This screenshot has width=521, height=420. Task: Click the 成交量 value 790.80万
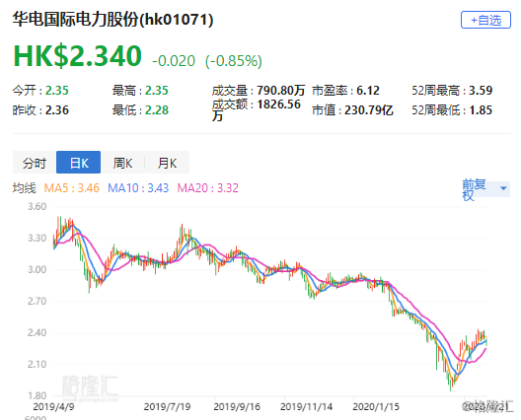click(281, 91)
